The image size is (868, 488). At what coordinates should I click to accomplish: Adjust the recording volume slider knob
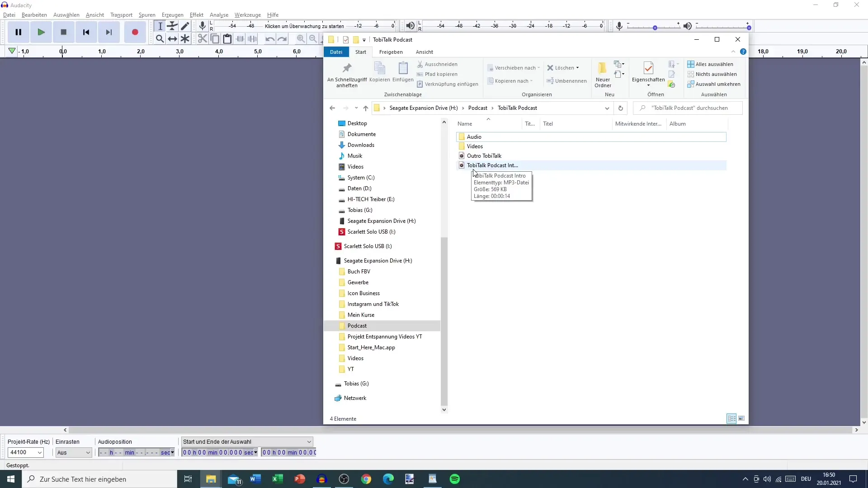tap(655, 28)
